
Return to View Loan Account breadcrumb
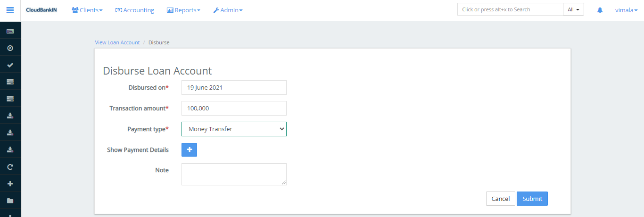(x=117, y=42)
